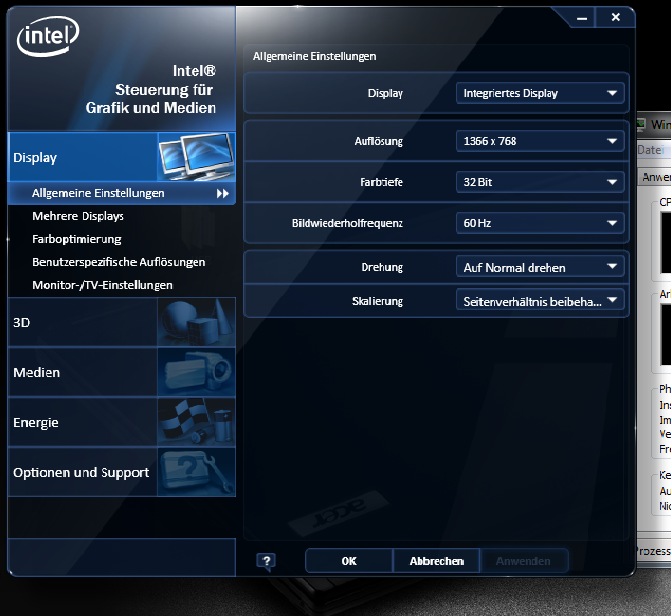Screen dimensions: 671x616
Task: Click the double arrow next to Allgemeine Einstellungen
Action: [x=223, y=193]
